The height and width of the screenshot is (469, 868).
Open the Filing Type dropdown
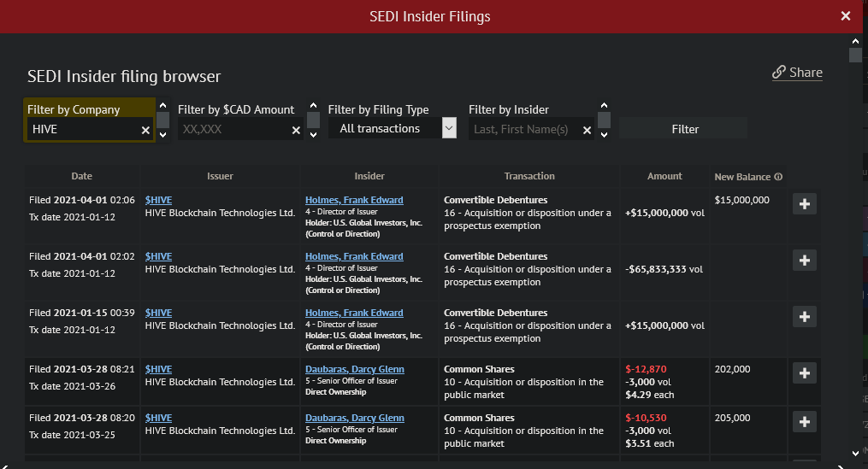(x=393, y=128)
